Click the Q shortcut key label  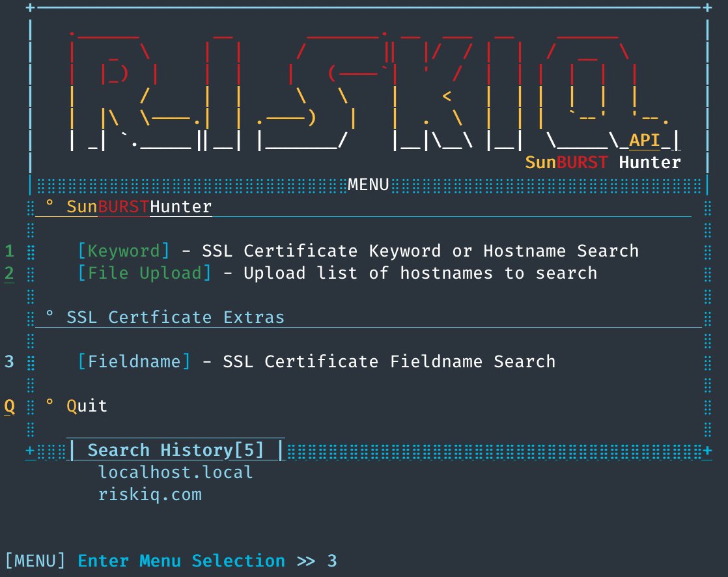pos(9,406)
